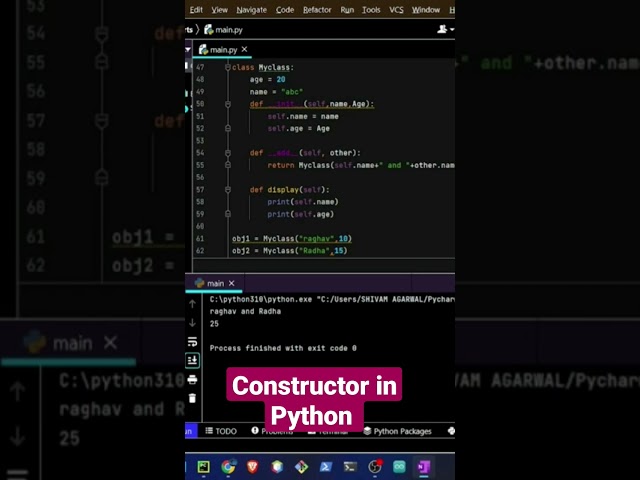Open the Tools menu

(371, 10)
